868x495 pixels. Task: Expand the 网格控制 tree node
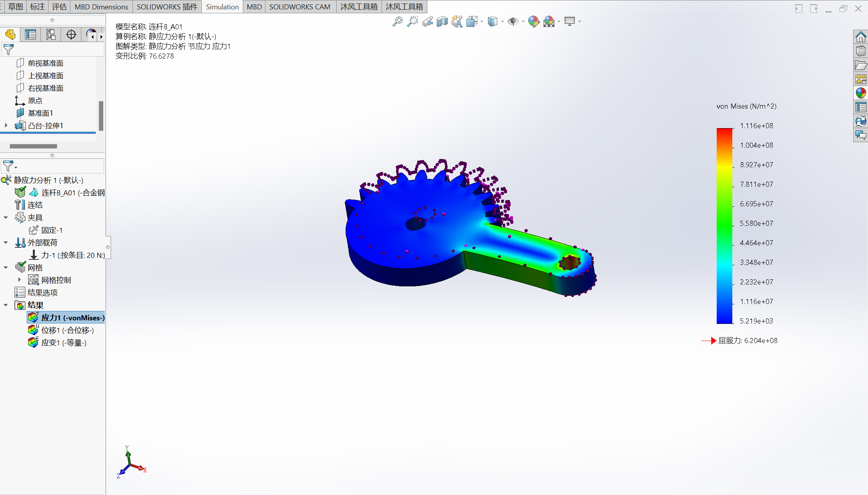20,280
